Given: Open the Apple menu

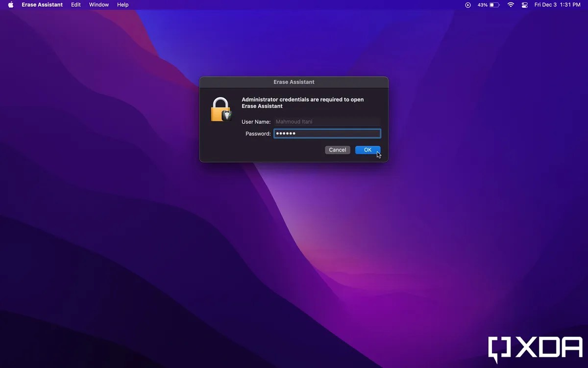Looking at the screenshot, I should (x=10, y=5).
